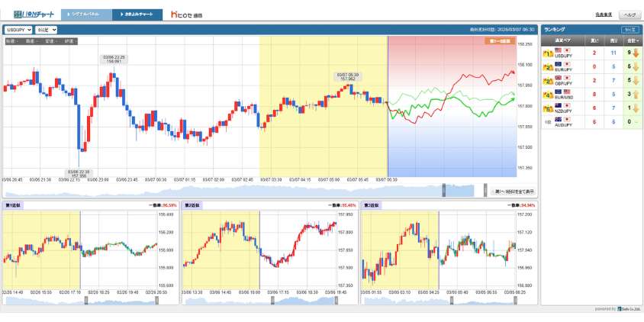Open the timeframe dropdown next to USDJPY
Screen dimensions: 644x322
tap(47, 30)
